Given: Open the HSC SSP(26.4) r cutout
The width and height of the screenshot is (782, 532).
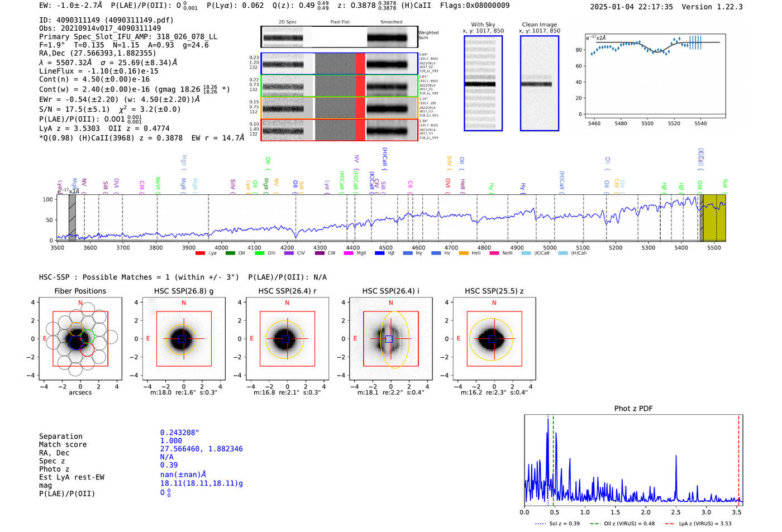Looking at the screenshot, I should pos(288,339).
